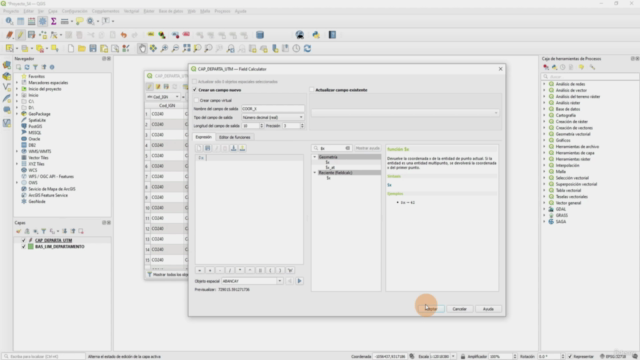Click the Zoom Full extent icon
Viewport: 640px width, 360px height.
click(x=187, y=49)
